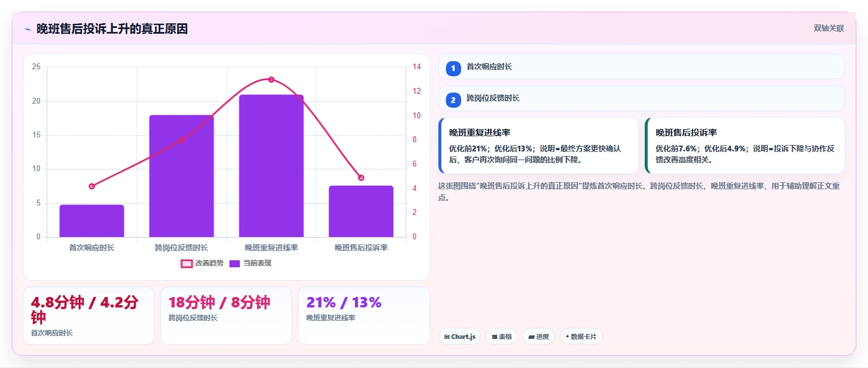The height and width of the screenshot is (368, 868).
Task: Click the title 晚班售后投诉上升的真正原因
Action: point(112,29)
